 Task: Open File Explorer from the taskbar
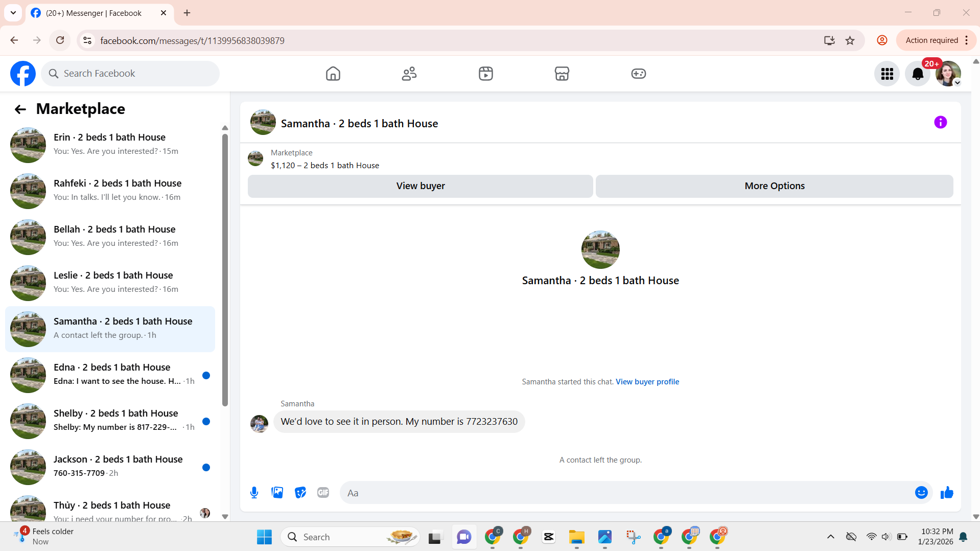tap(576, 537)
